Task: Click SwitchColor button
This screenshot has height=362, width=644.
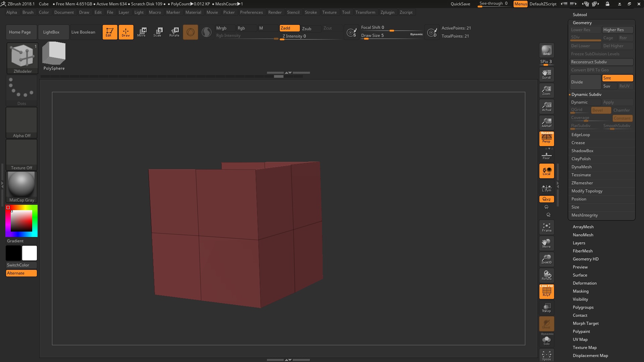Action: tap(21, 265)
